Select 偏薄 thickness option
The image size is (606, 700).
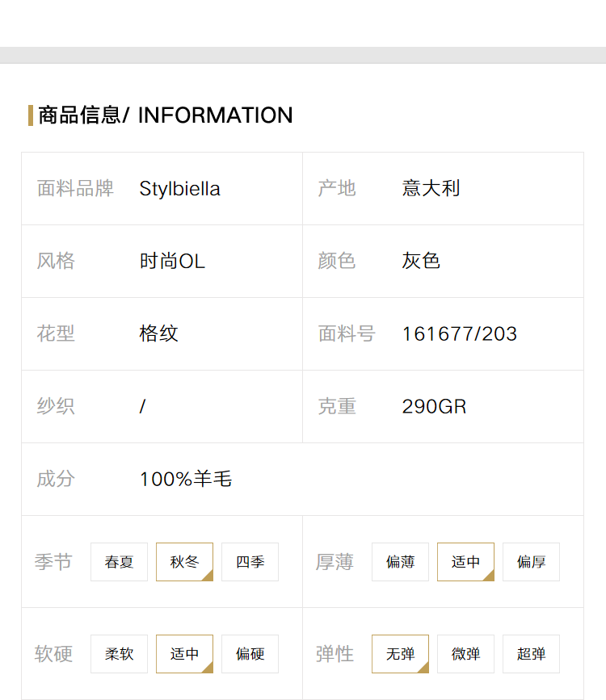(x=400, y=562)
